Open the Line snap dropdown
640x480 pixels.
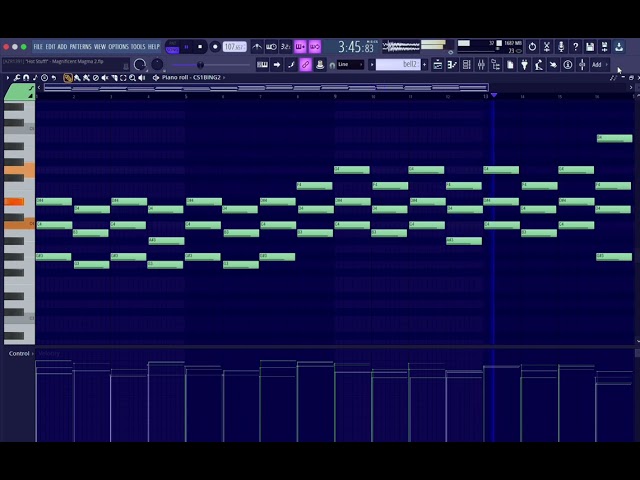click(x=350, y=64)
